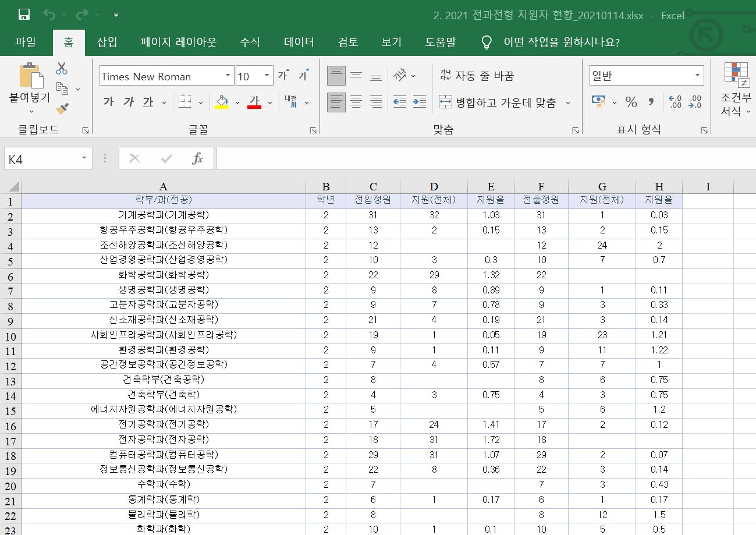This screenshot has width=756, height=535.
Task: Click the 내천 phonetic guide icon
Action: 291,102
